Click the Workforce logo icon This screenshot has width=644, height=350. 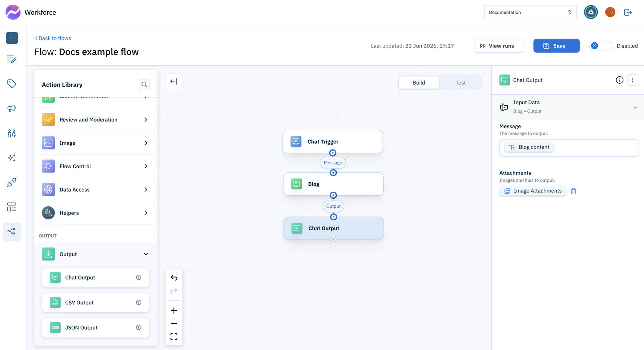coord(13,12)
